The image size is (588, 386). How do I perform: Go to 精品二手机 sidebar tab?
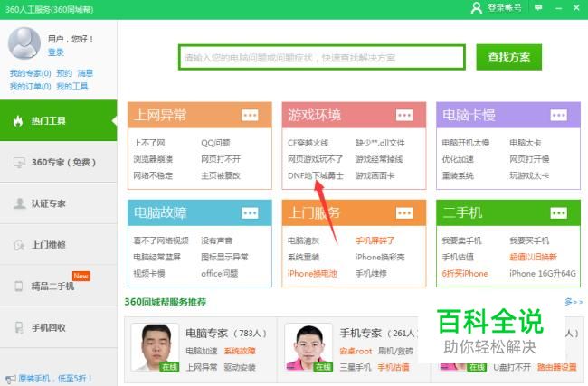coord(59,286)
